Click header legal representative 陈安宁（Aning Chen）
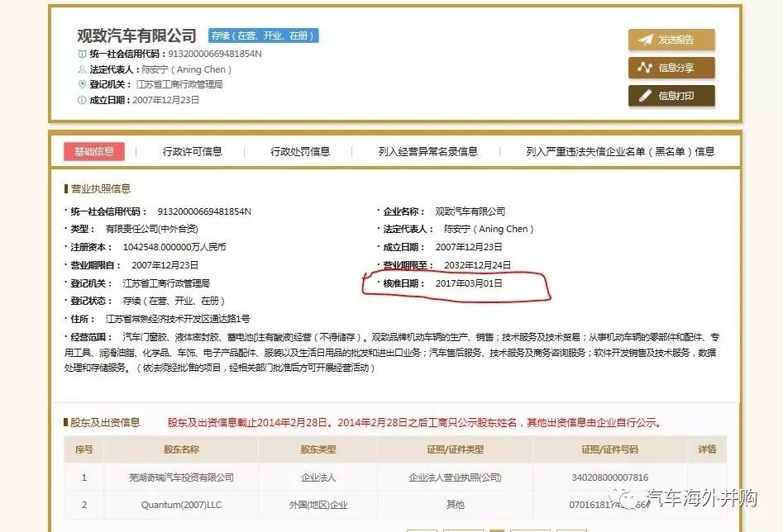Viewport: 783px width, 532px height. pos(187,69)
